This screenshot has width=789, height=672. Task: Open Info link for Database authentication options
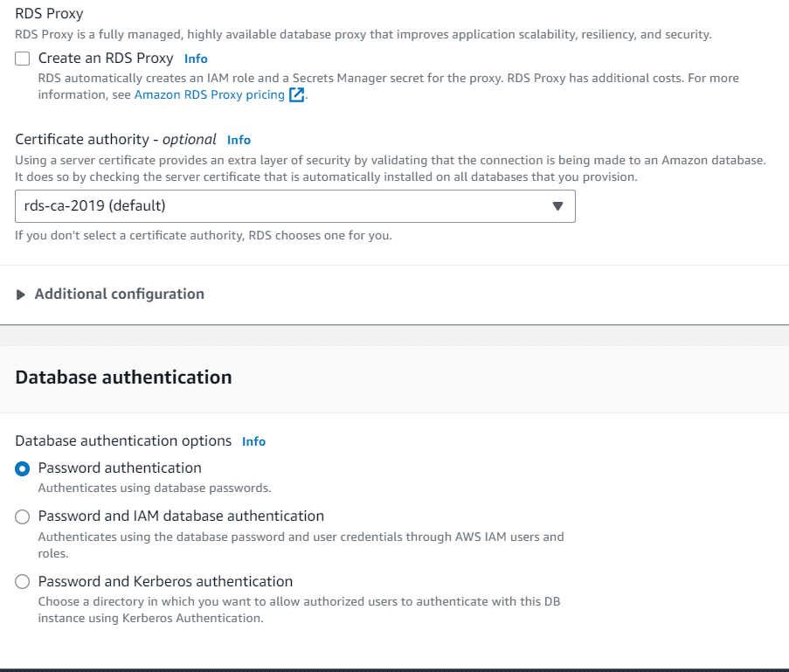[x=253, y=441]
